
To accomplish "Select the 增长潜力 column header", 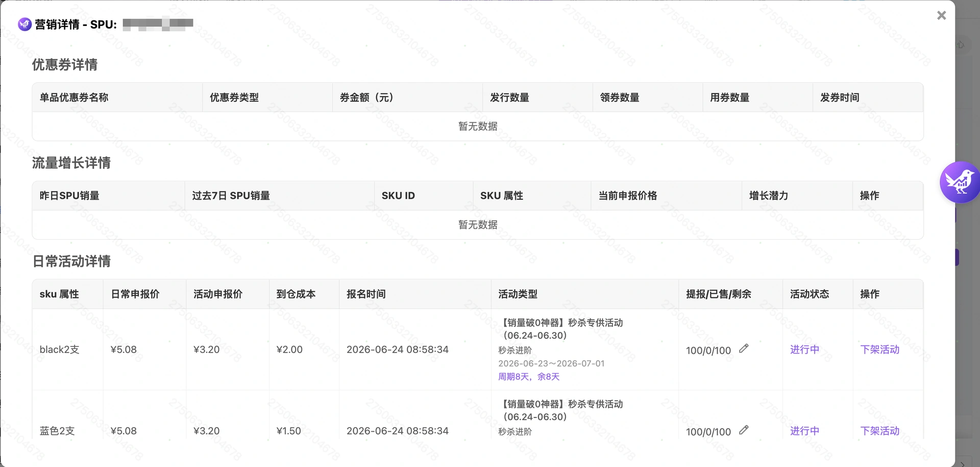I will [769, 196].
